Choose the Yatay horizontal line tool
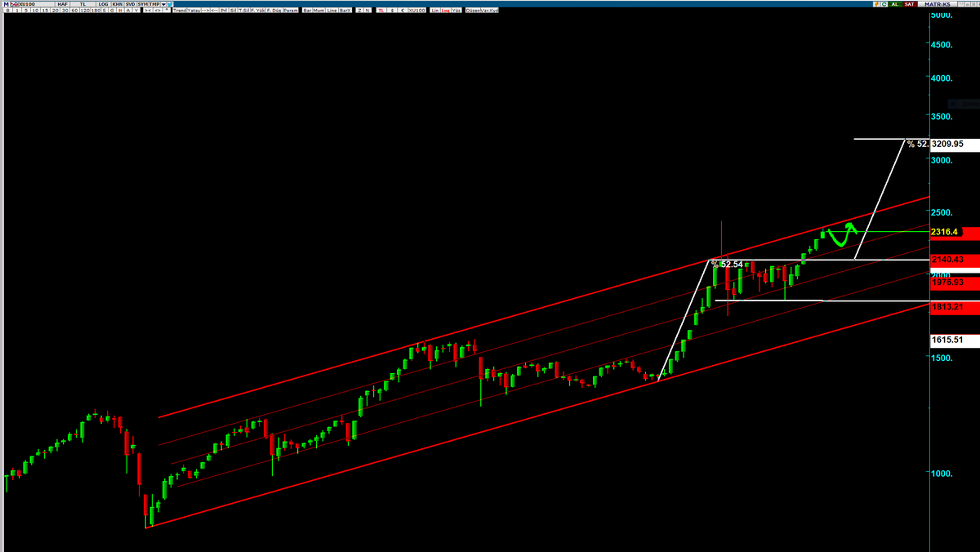This screenshot has width=980, height=552. (x=194, y=10)
